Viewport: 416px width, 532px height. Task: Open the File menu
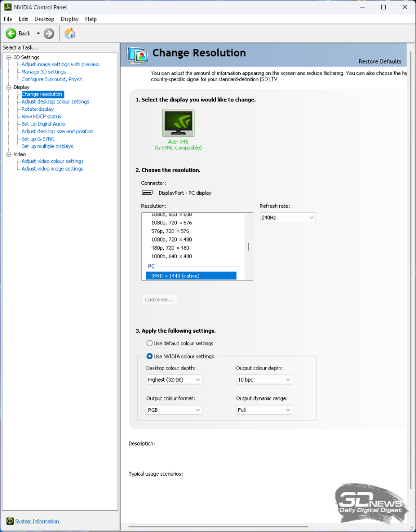tap(8, 19)
